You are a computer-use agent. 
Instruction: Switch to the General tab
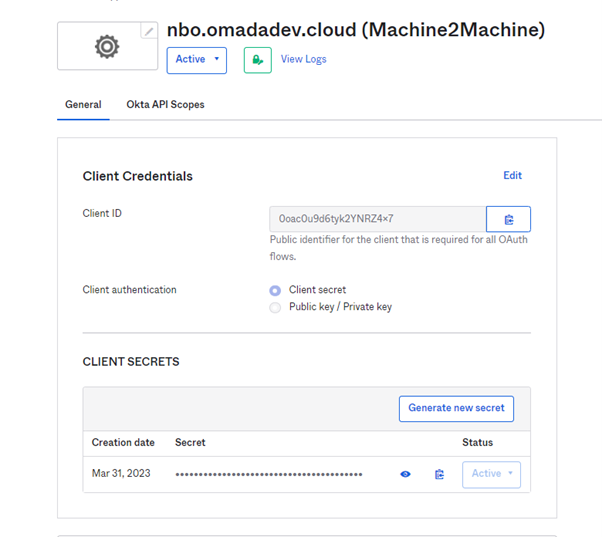pos(83,104)
